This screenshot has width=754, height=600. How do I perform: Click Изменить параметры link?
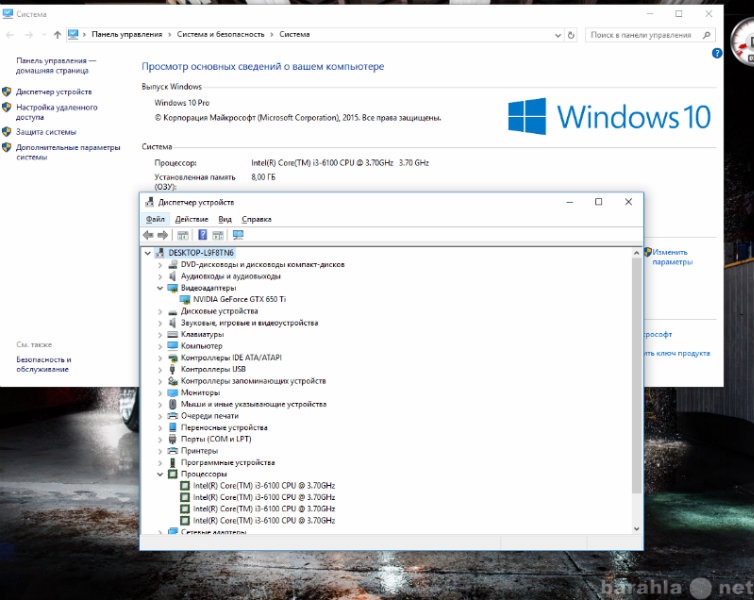pos(672,257)
